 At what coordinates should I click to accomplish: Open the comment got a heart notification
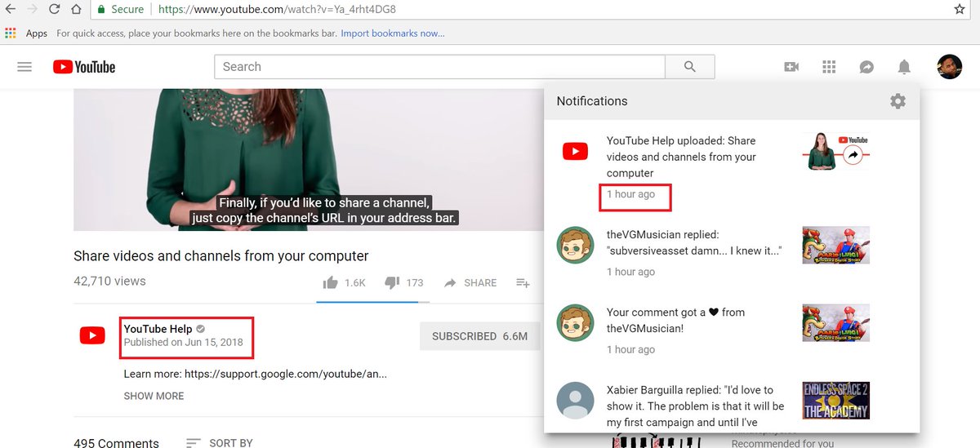coord(732,330)
